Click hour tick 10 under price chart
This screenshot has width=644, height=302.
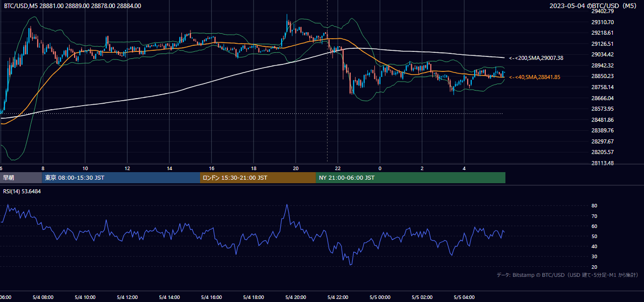(85, 168)
